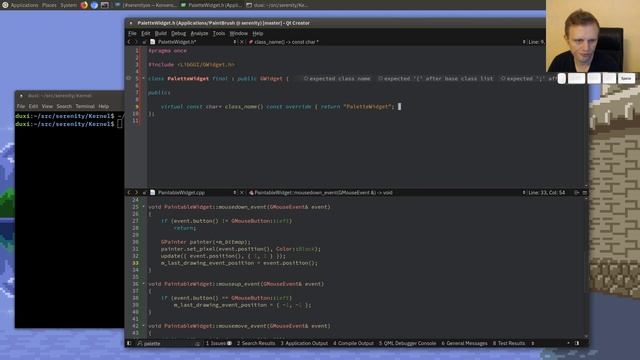Click the warning icon beside line 5
This screenshot has width=640, height=360.
click(129, 78)
